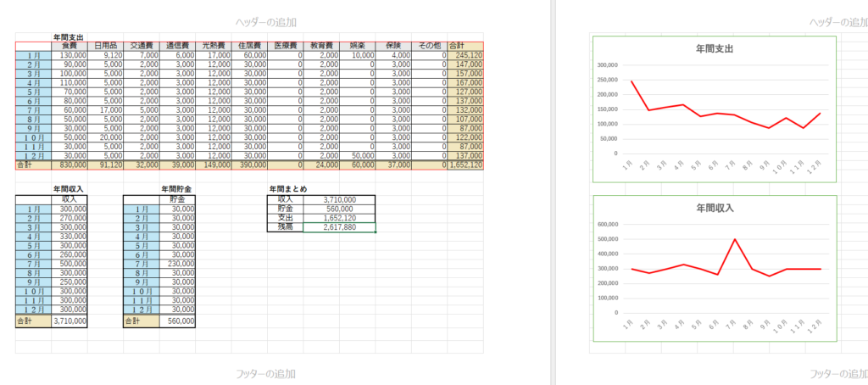
Task: Click the grand total cell 1,652,120 in expense table
Action: click(x=465, y=166)
